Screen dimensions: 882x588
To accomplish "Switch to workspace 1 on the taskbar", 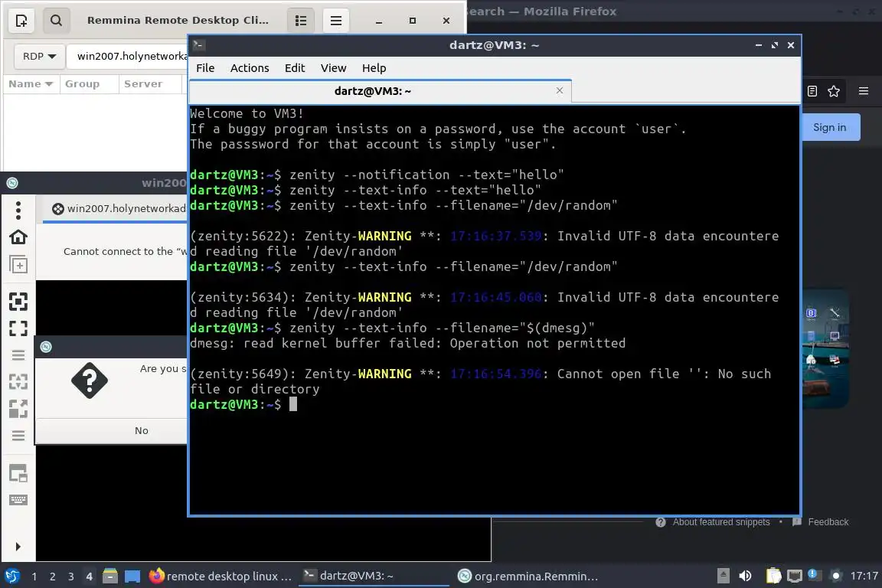I will pos(34,577).
